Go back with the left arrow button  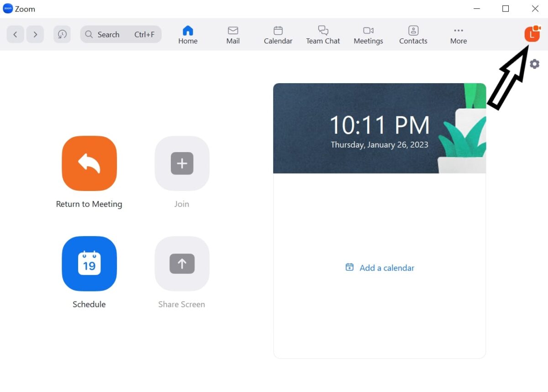click(15, 34)
